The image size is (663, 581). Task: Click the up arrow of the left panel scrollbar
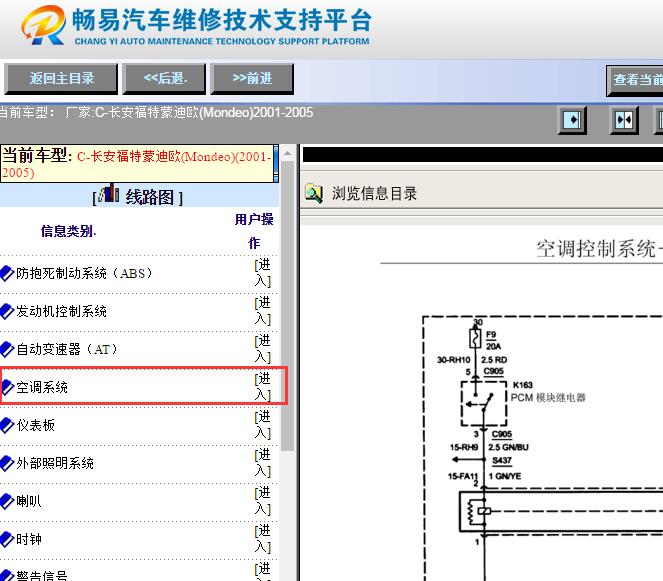288,153
